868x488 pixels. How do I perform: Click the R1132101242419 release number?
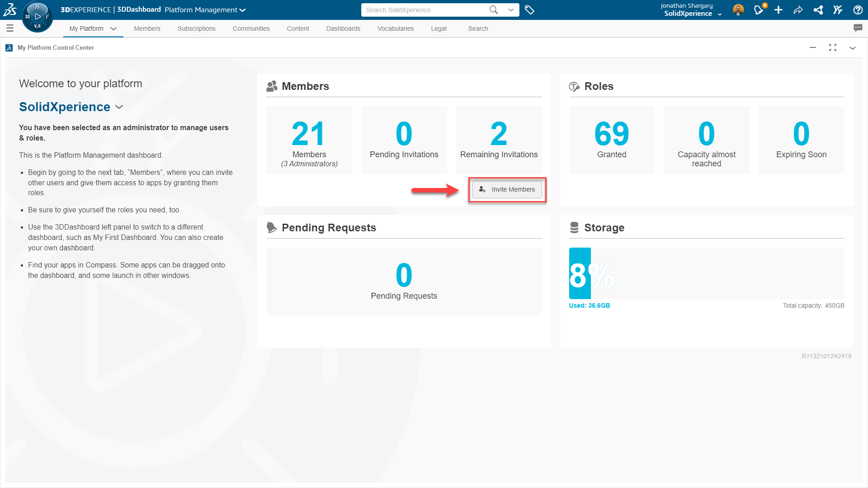826,357
